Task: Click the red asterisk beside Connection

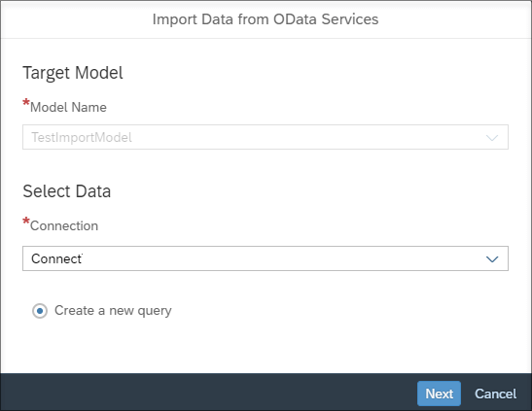Action: pyautogui.click(x=26, y=221)
